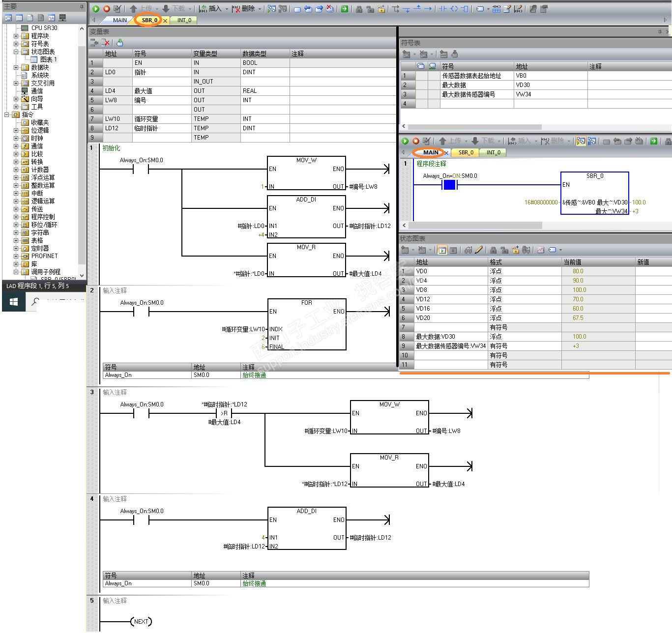672x633 pixels.
Task: Open 图表 1 in the project tree
Action: [x=48, y=59]
